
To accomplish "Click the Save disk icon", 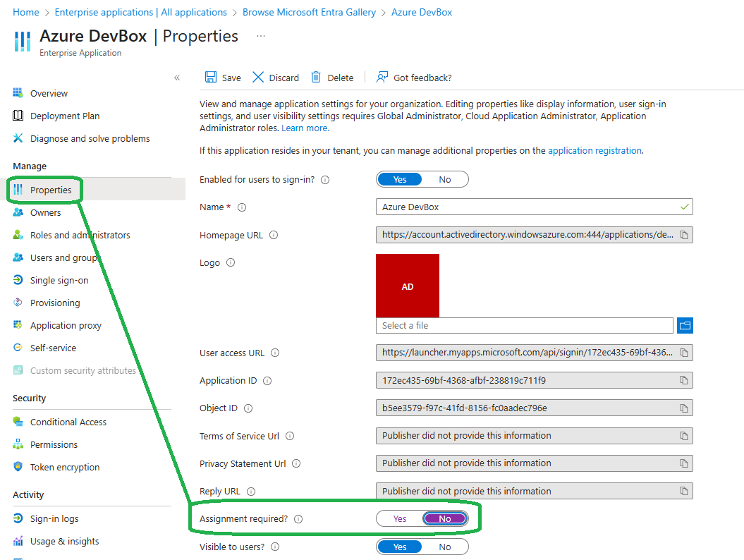I will click(x=211, y=78).
